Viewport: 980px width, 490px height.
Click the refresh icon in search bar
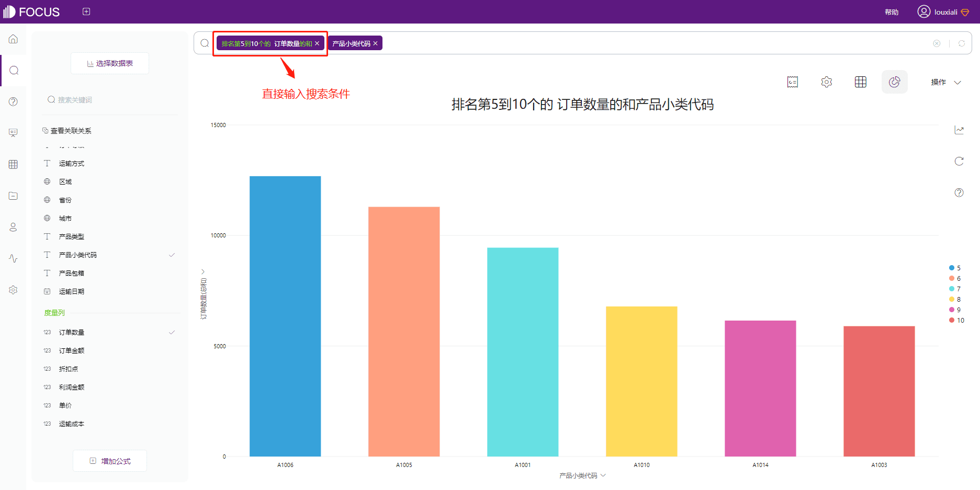962,43
